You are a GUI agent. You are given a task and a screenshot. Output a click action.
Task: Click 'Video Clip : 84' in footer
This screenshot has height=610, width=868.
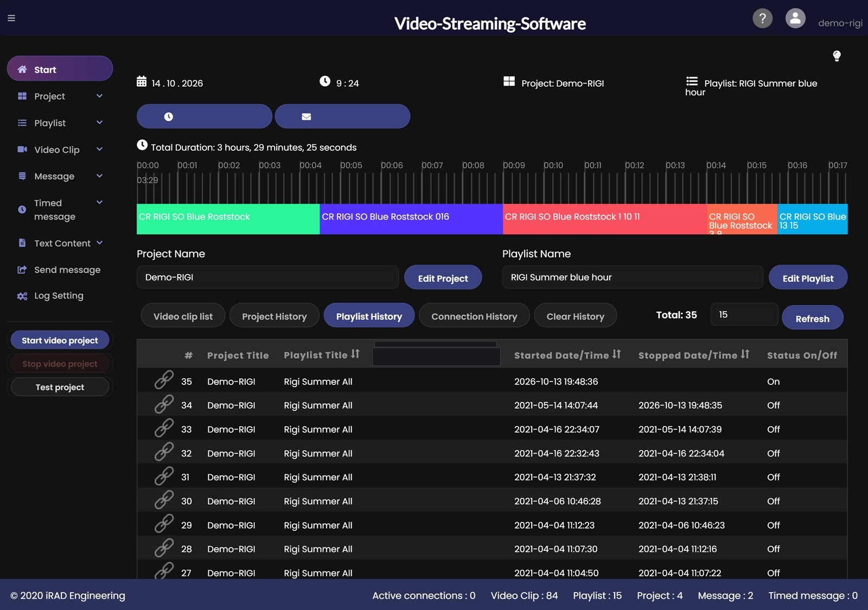click(x=524, y=595)
